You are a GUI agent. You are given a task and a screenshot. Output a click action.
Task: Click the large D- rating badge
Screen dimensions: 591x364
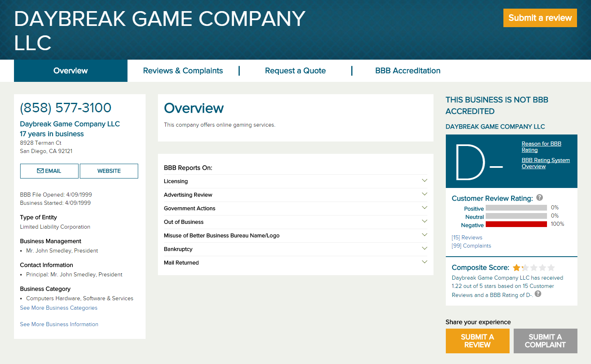(x=479, y=162)
